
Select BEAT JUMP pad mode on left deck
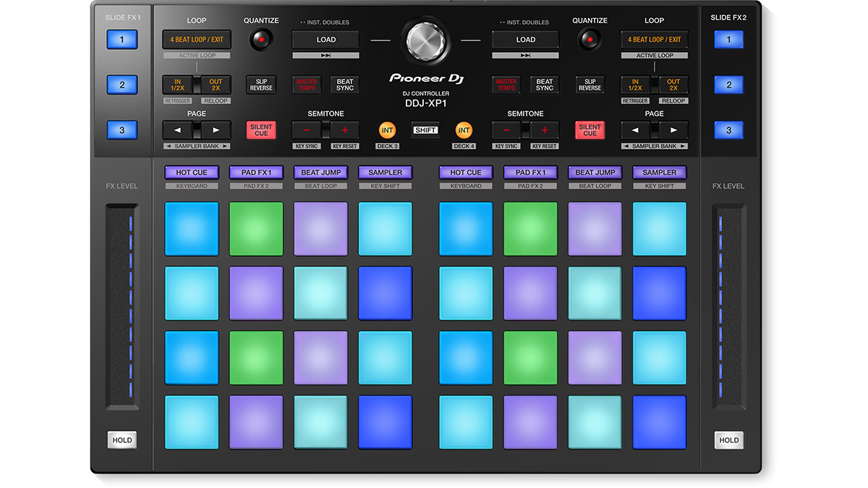click(320, 173)
